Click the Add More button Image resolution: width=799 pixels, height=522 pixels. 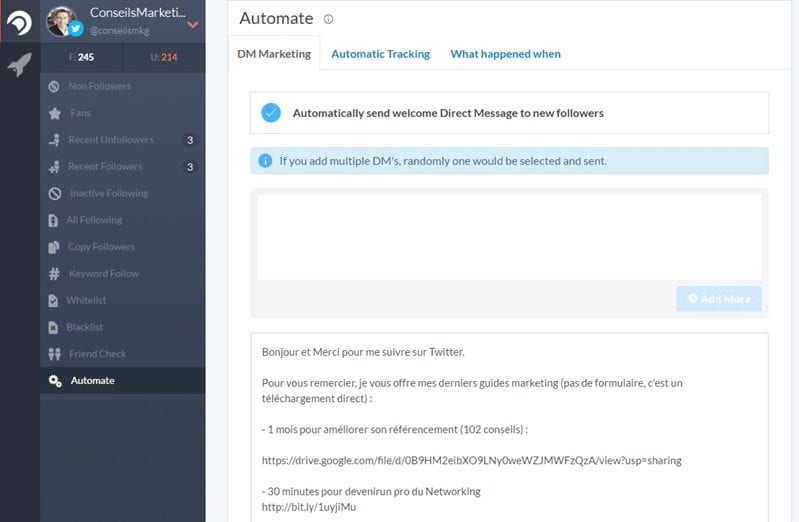click(x=719, y=299)
